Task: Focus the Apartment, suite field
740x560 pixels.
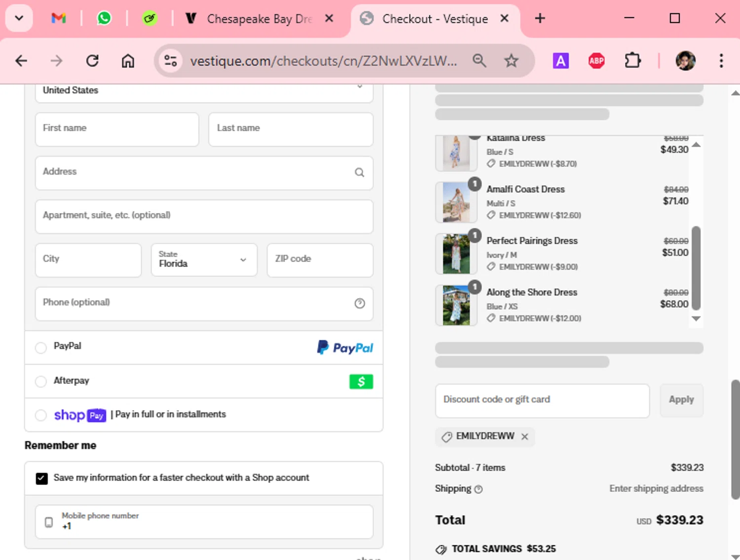Action: (x=204, y=216)
